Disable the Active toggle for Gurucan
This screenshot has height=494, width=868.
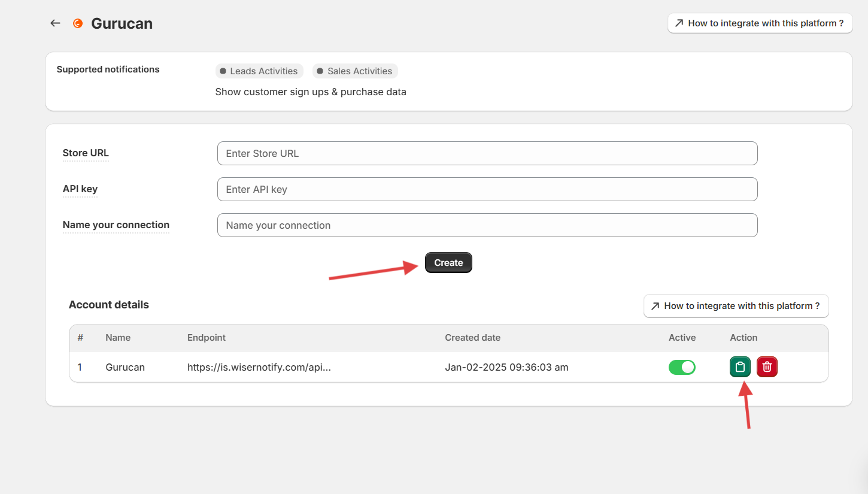pos(682,367)
